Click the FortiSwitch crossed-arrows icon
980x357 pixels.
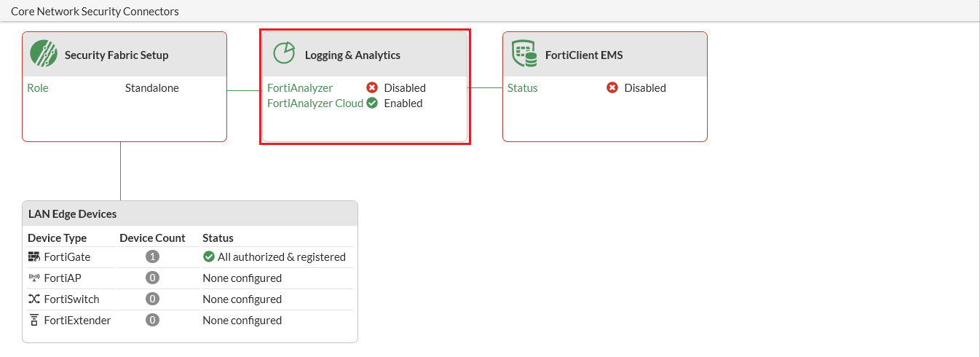coord(34,299)
